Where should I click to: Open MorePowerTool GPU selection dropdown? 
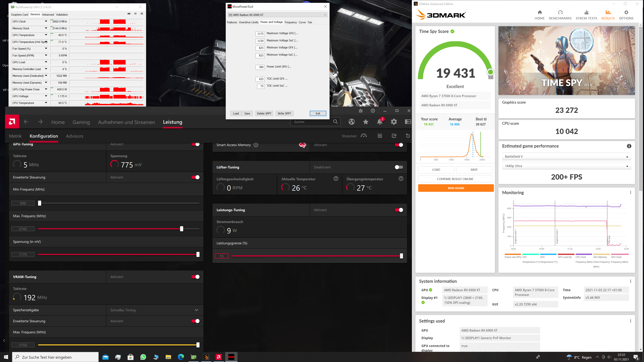pyautogui.click(x=278, y=15)
